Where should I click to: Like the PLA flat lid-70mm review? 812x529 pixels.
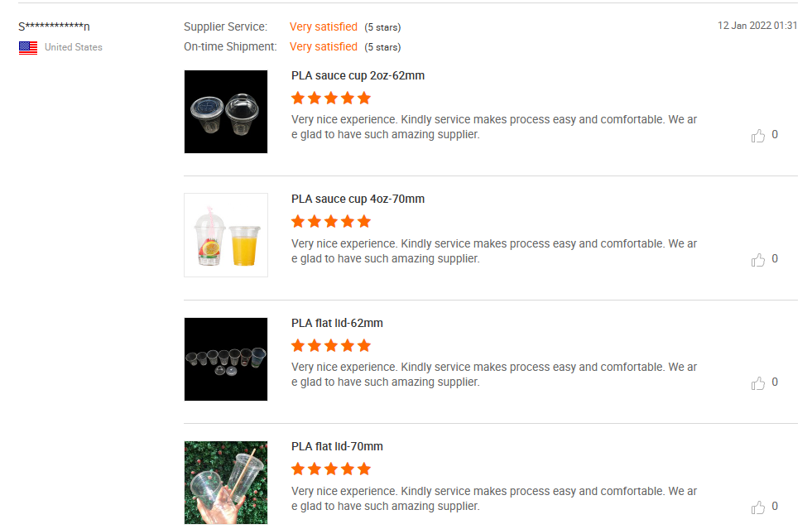pyautogui.click(x=758, y=507)
